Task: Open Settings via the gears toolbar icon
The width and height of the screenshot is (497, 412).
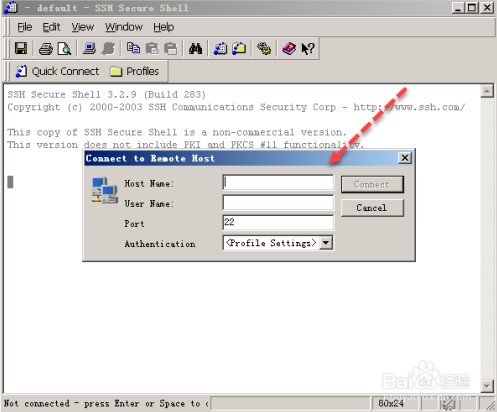Action: click(x=264, y=49)
